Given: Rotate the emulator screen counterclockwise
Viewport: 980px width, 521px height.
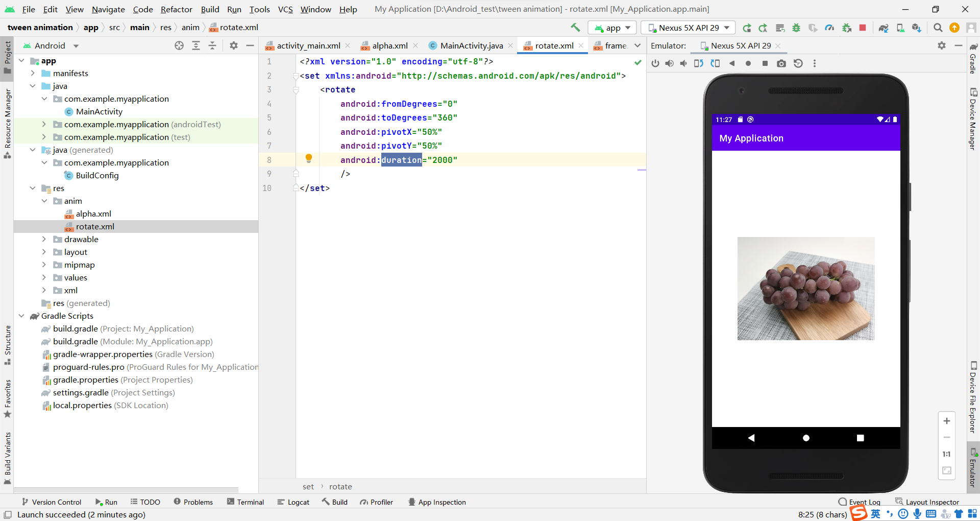Looking at the screenshot, I should pos(699,63).
